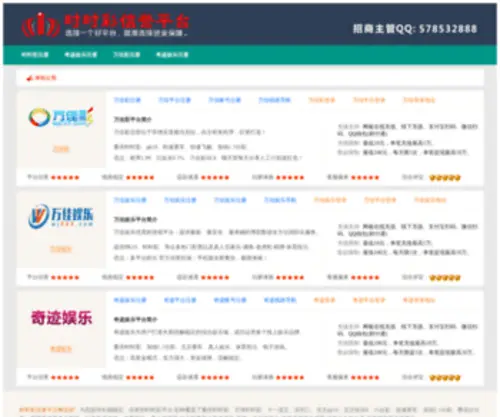This screenshot has height=417, width=500.
Task: Open first orange link in 奇迹娱乐 card top row
Action: pos(324,300)
